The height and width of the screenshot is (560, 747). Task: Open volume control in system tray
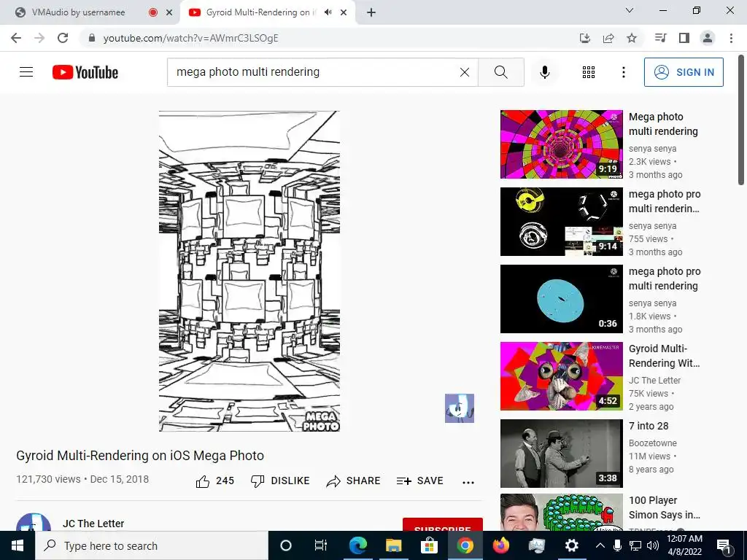click(x=653, y=545)
